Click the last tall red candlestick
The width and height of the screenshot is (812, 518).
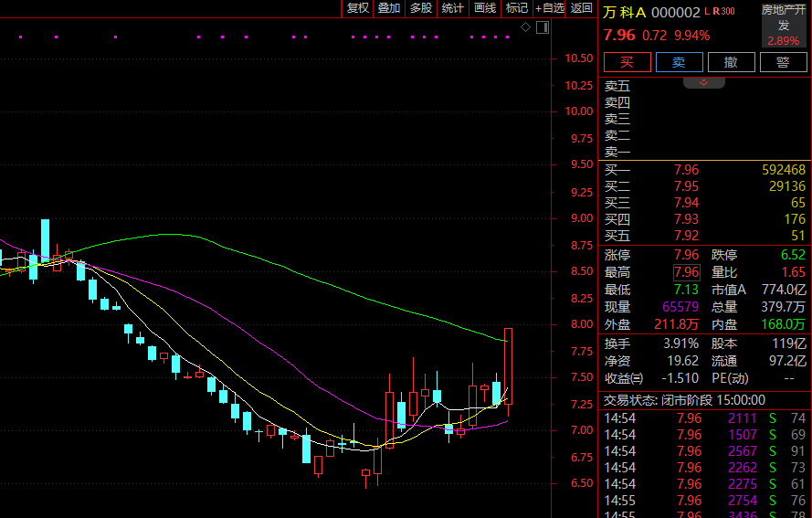[508, 365]
